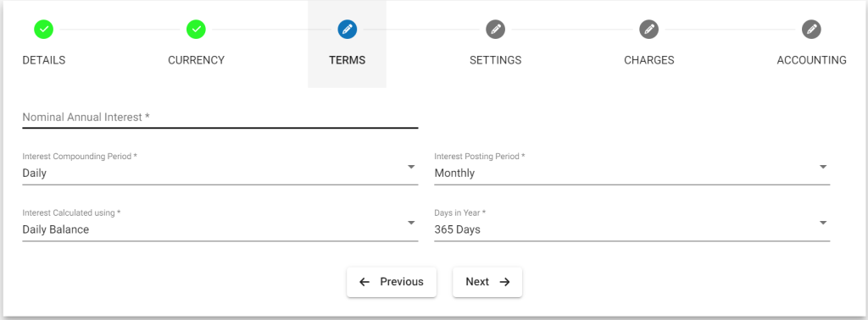
Task: Click the green checkmark icon above DETAILS
Action: pyautogui.click(x=44, y=30)
